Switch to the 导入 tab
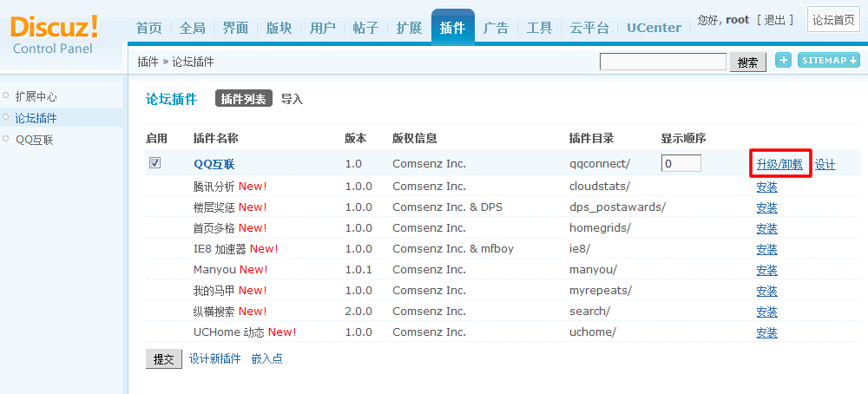 pyautogui.click(x=292, y=100)
